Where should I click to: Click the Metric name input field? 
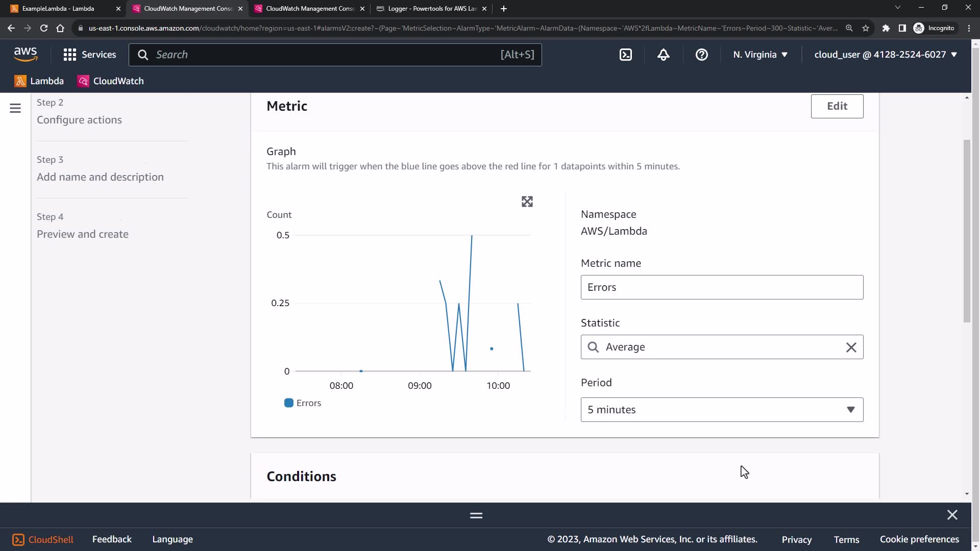[x=722, y=287]
